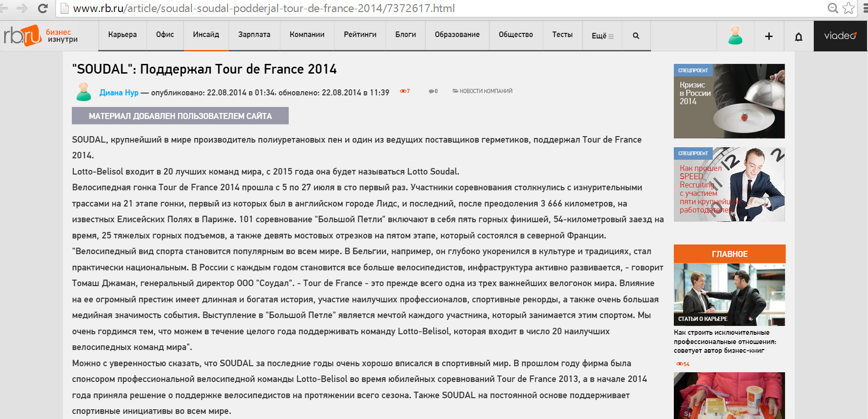Open the Рейтинги section
Screen dimensions: 868x419
pos(360,35)
